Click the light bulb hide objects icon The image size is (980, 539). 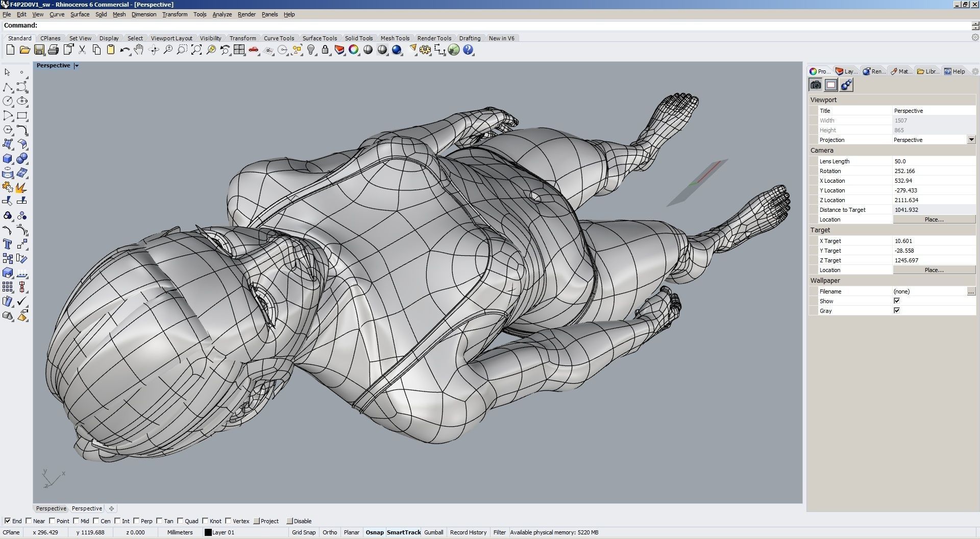[x=311, y=50]
